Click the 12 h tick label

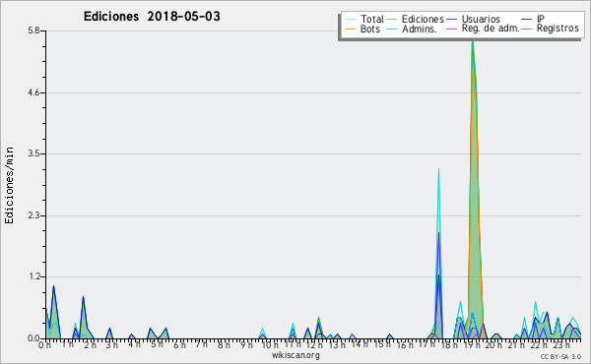click(313, 345)
